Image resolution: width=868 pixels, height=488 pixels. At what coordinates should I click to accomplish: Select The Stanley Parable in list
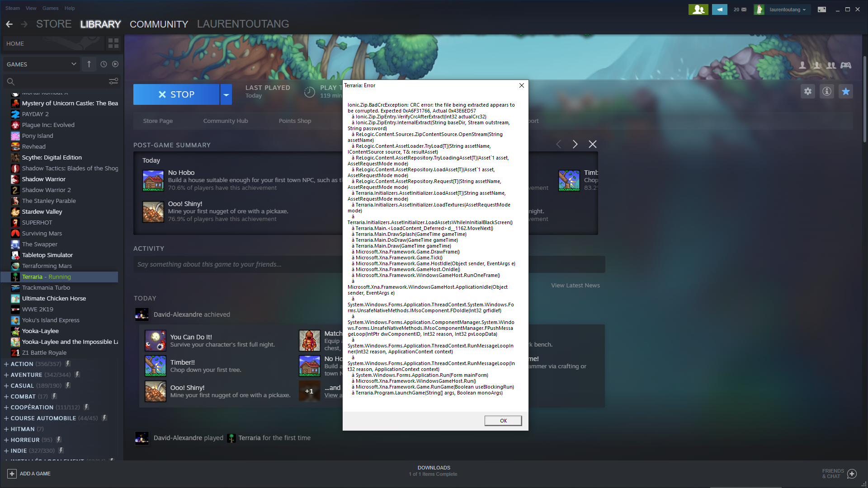click(x=49, y=201)
